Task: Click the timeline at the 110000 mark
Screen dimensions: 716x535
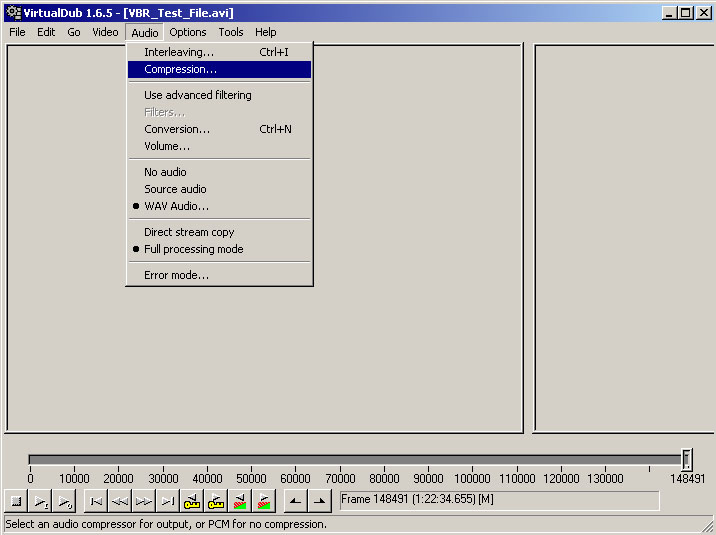Action: click(x=517, y=478)
